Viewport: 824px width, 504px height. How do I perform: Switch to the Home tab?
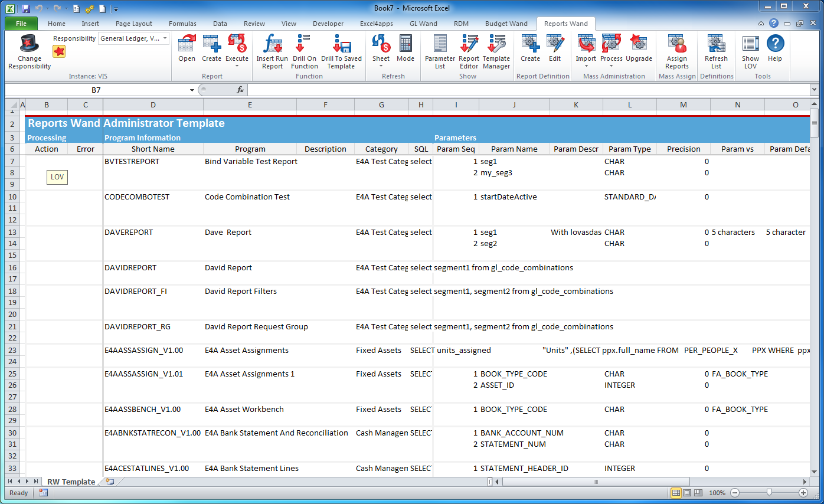coord(57,24)
